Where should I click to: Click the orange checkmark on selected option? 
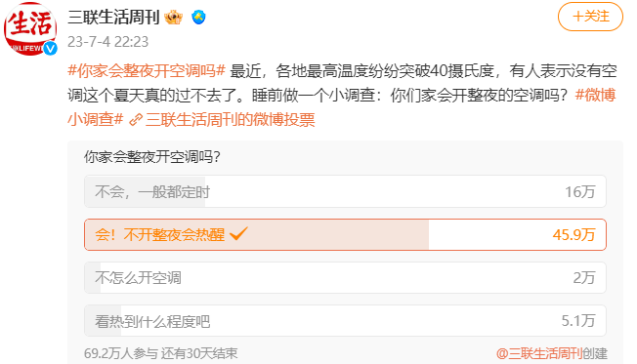[238, 234]
